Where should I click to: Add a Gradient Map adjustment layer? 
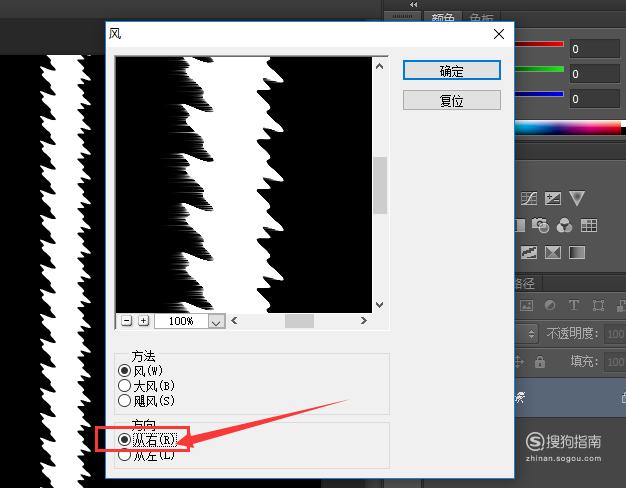(577, 252)
